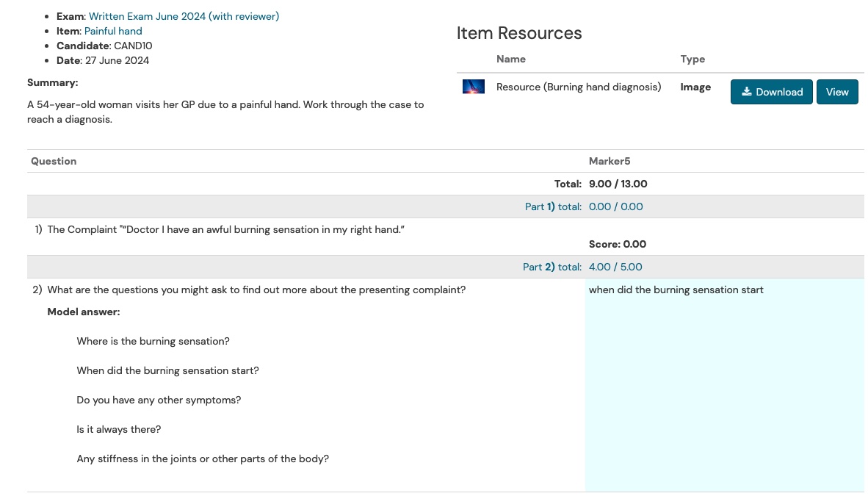
Task: Click the marker's answer cell for question 2
Action: (724, 382)
